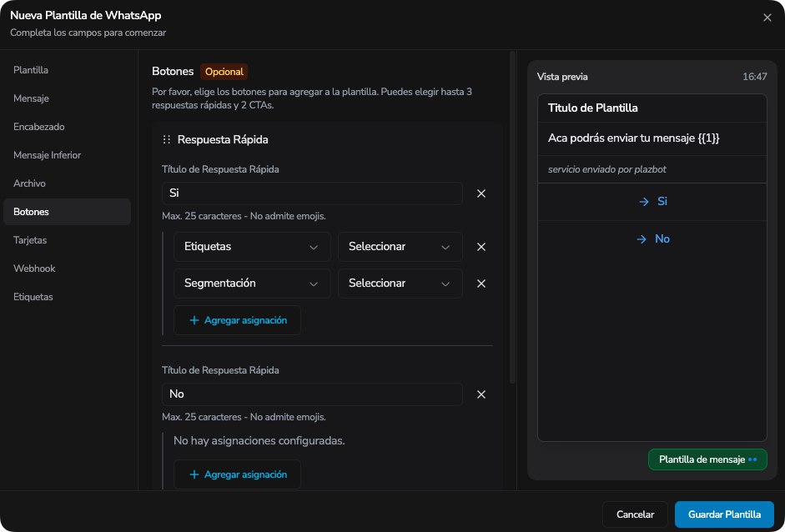Screen dimensions: 785x532
Task: Open the Mensaje Inferior section
Action: (x=67, y=155)
